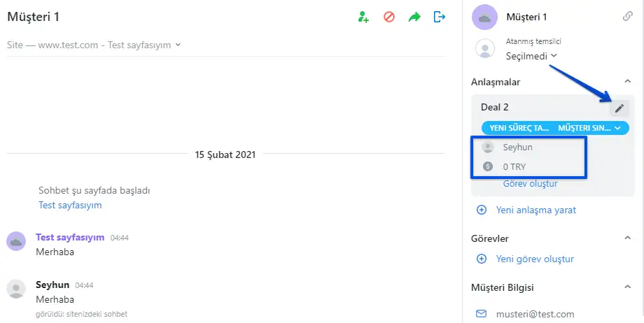Click the 15 Şubat 2021 date separator
Screen dimensions: 644x323
[225, 155]
